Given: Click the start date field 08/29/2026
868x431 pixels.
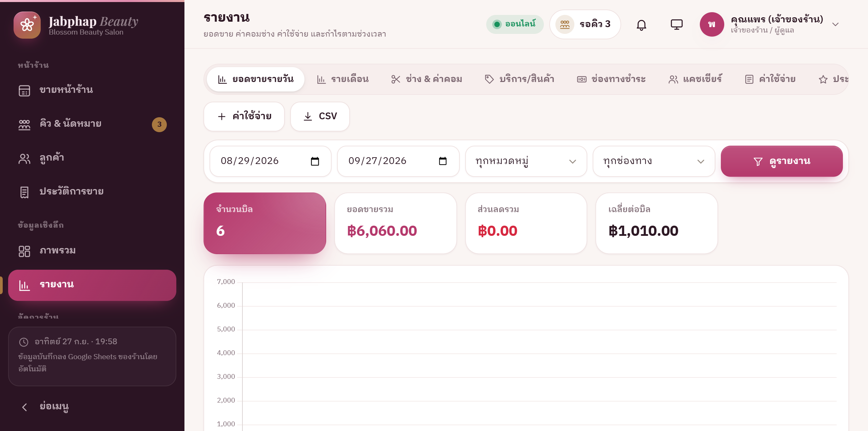Looking at the screenshot, I should point(270,161).
